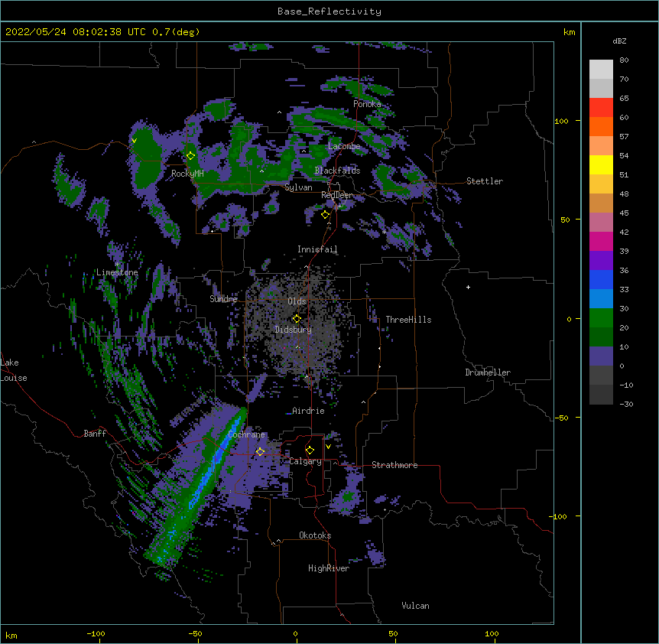Viewport: 659px width, 644px height.
Task: Click the Okotoks town label
Action: pyautogui.click(x=315, y=535)
